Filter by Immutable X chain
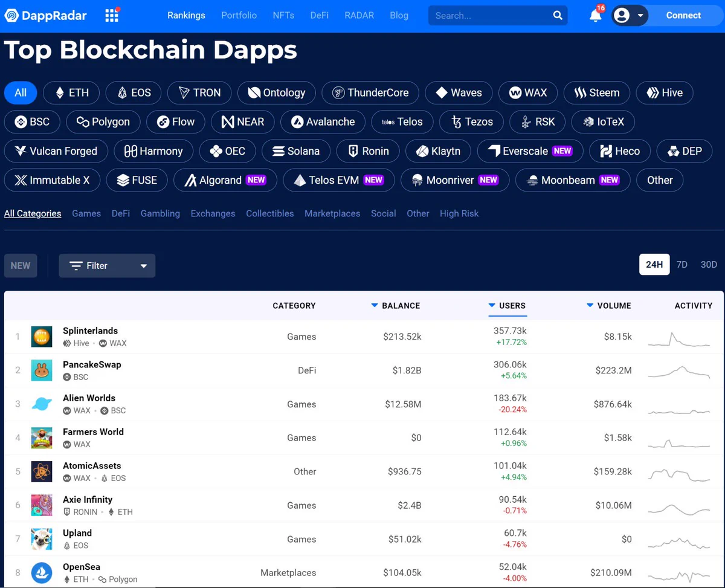This screenshot has height=588, width=725. 52,180
